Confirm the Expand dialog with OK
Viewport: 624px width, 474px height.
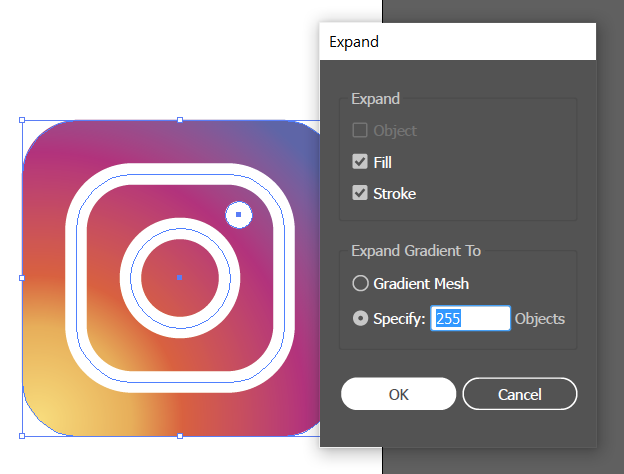(398, 394)
